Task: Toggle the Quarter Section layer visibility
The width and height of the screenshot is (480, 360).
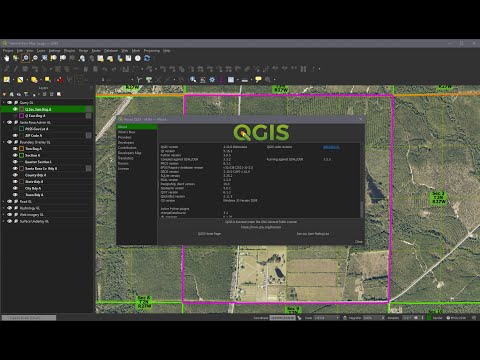Action: 15,162
